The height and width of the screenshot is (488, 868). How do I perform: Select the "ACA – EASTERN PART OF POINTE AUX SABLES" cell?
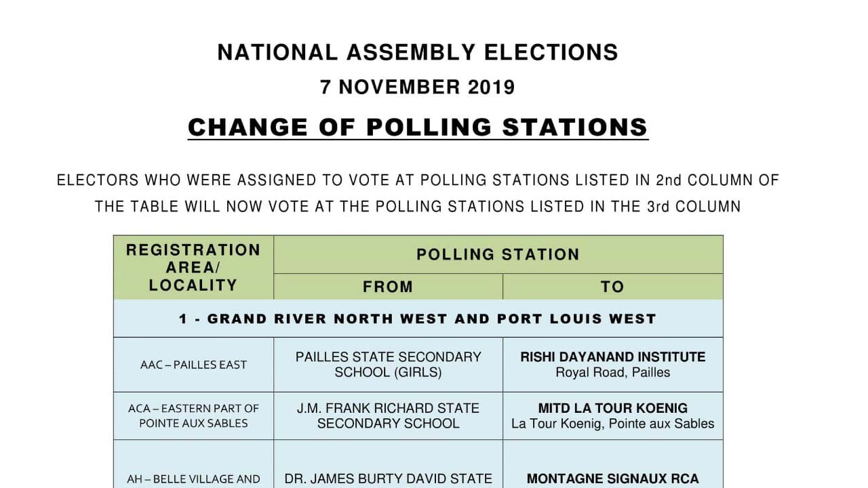tap(193, 416)
